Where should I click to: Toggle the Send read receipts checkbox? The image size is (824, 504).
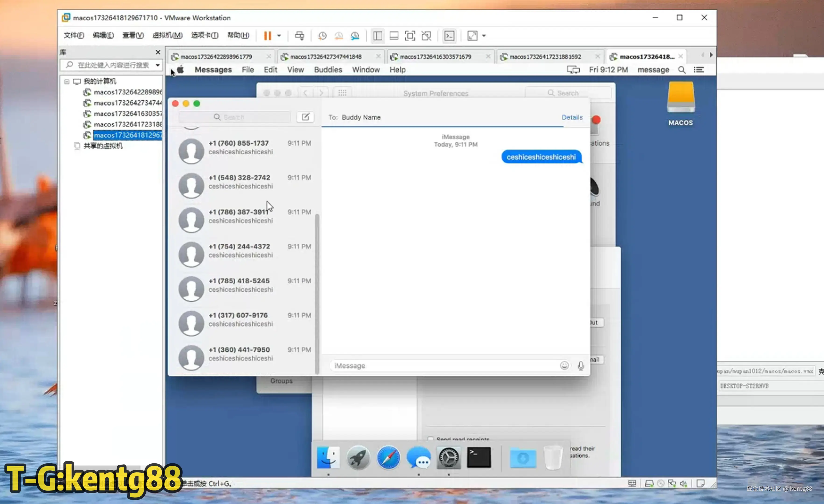click(x=430, y=439)
